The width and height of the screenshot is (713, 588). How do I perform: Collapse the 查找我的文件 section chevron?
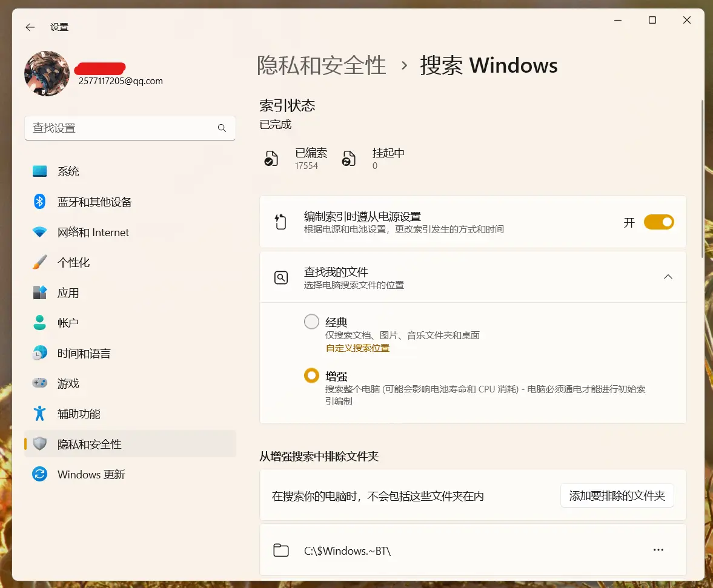[x=668, y=277]
